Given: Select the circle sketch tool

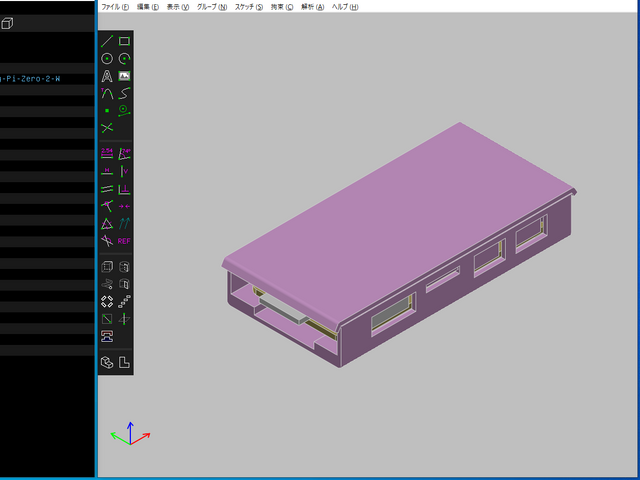Looking at the screenshot, I should [107, 59].
